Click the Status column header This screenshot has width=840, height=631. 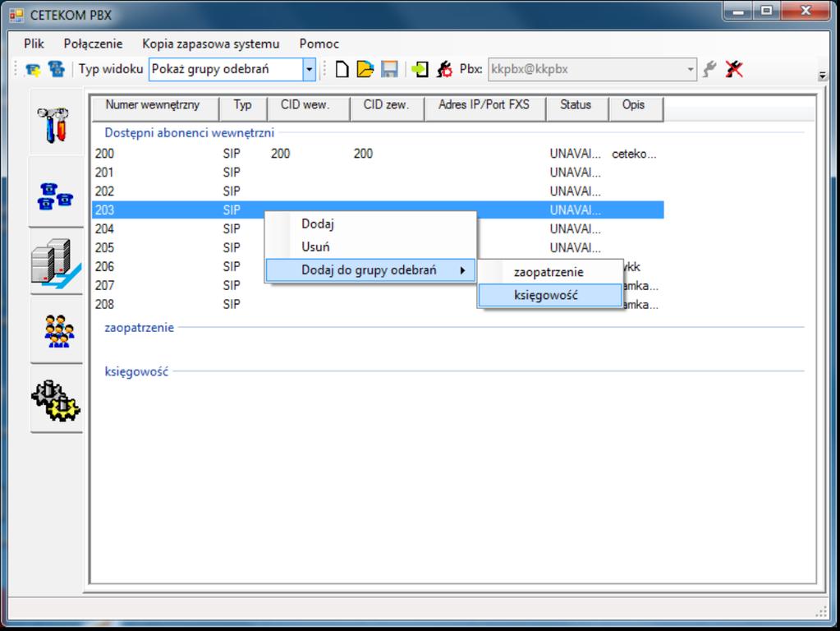(577, 108)
